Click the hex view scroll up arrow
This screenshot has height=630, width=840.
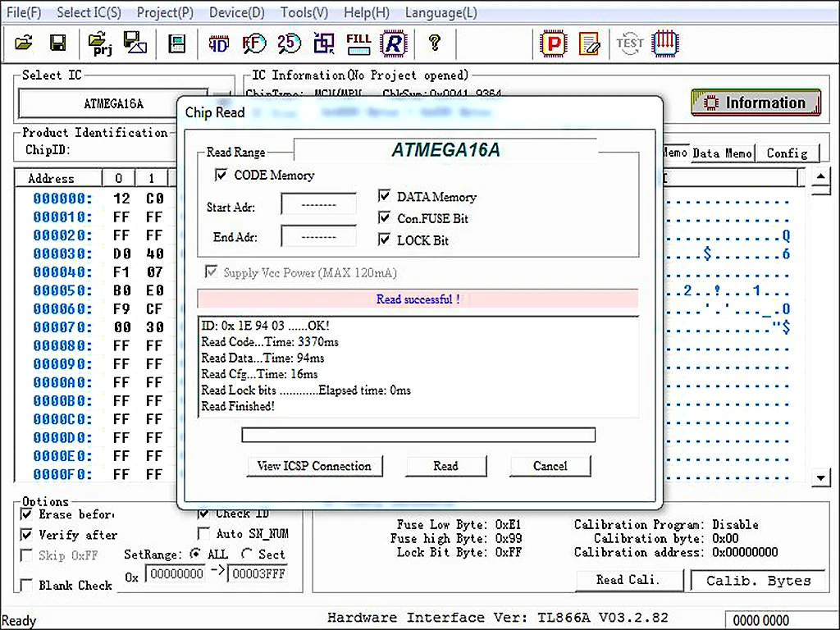click(820, 176)
